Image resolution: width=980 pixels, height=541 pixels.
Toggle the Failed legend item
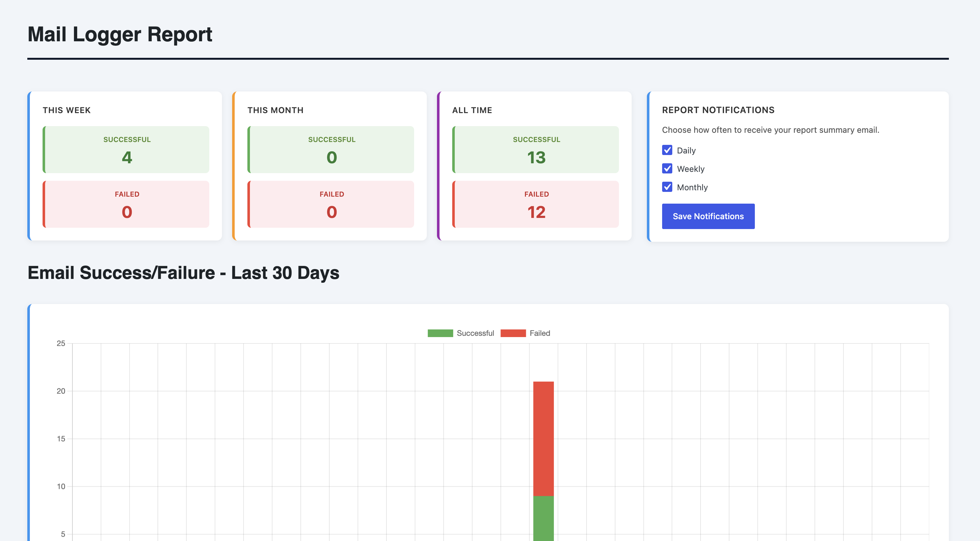(x=525, y=333)
